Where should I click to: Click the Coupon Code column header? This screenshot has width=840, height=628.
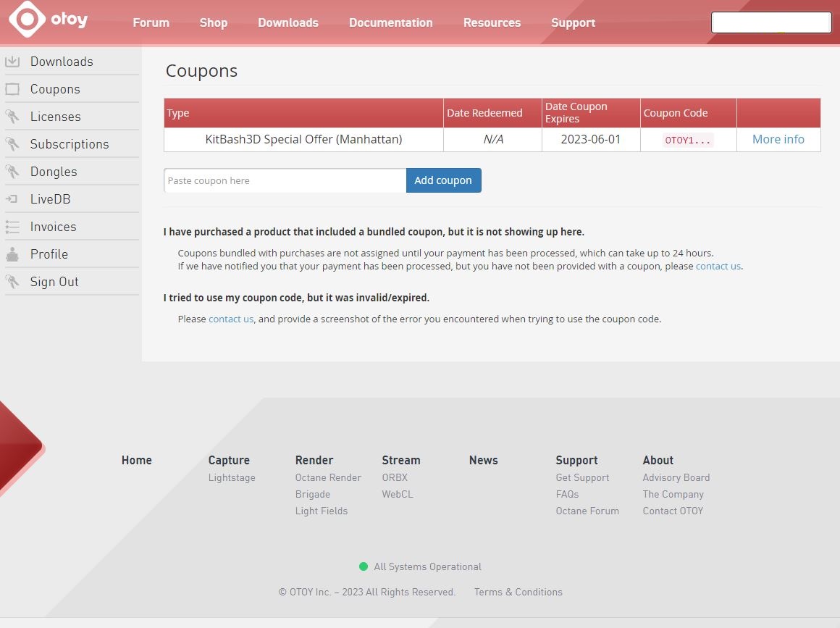coord(689,113)
